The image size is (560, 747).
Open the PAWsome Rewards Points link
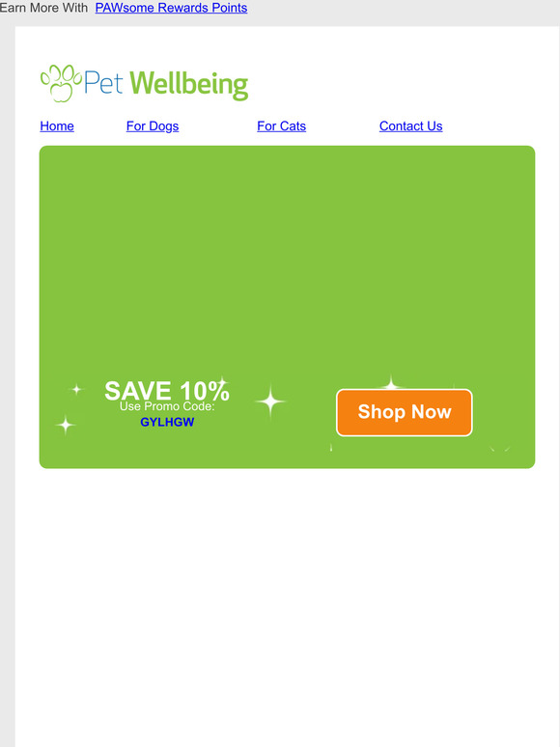point(171,8)
